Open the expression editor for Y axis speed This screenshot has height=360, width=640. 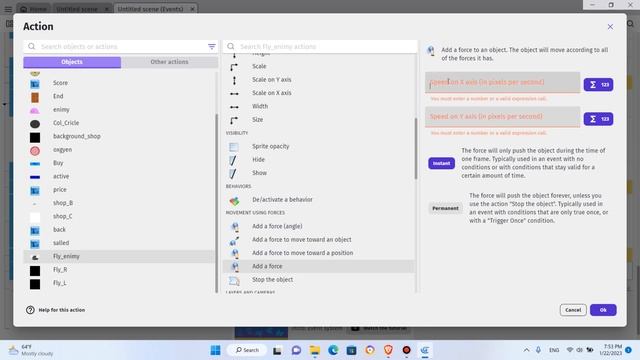(x=598, y=119)
